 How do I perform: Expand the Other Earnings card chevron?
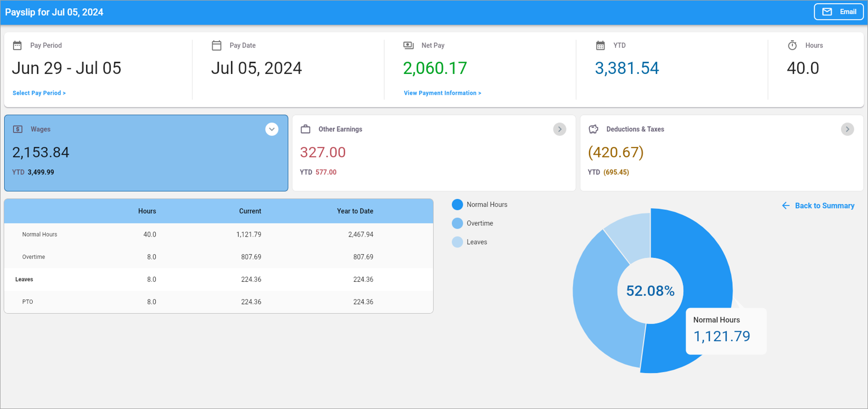(560, 129)
